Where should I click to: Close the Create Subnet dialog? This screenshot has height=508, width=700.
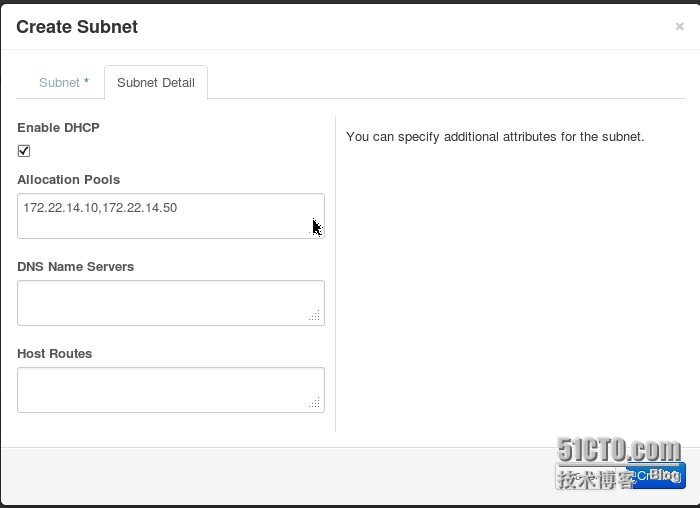point(679,27)
